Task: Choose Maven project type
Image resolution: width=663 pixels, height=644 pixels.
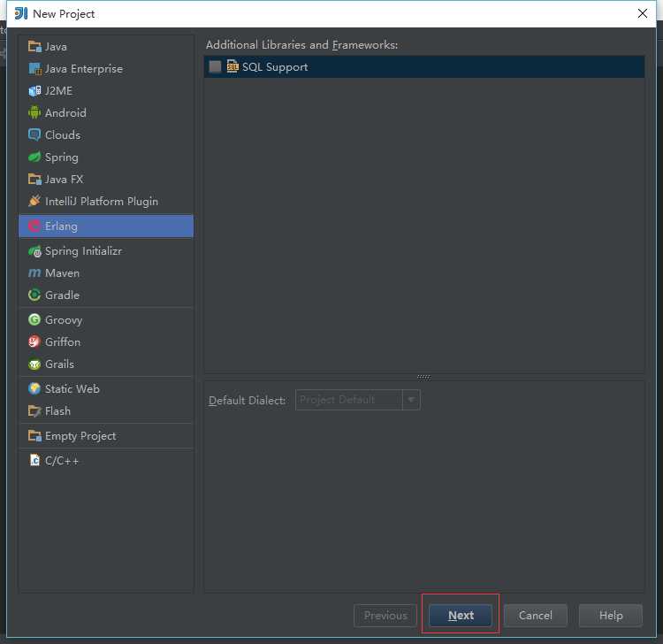Action: click(106, 273)
